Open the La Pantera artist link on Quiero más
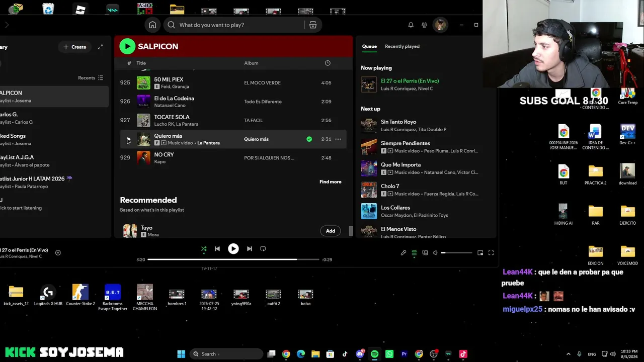The image size is (644, 362). coord(208,143)
